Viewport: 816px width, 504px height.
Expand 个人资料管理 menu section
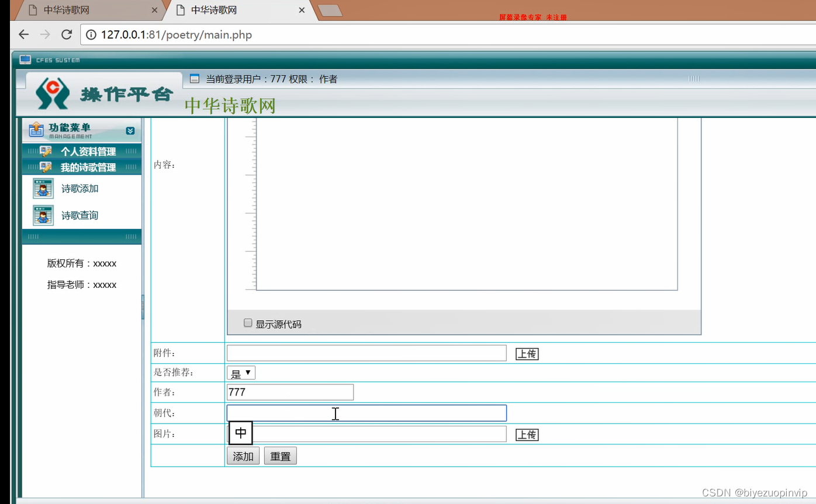[x=82, y=151]
